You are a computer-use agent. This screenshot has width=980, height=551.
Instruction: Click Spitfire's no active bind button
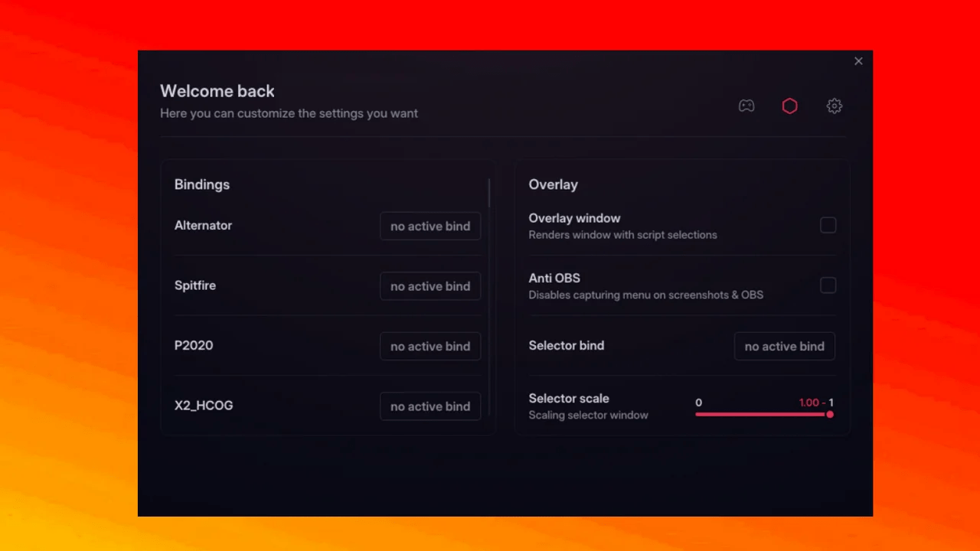(430, 286)
